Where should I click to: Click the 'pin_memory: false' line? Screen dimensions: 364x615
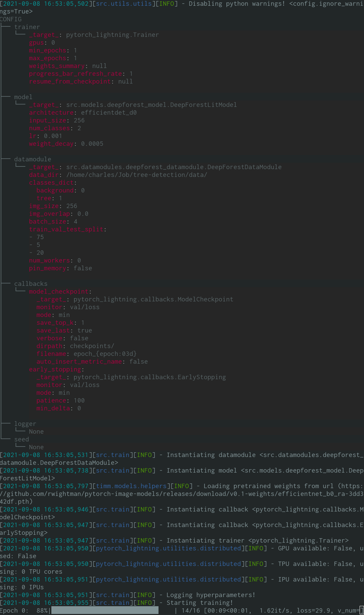pyautogui.click(x=60, y=268)
